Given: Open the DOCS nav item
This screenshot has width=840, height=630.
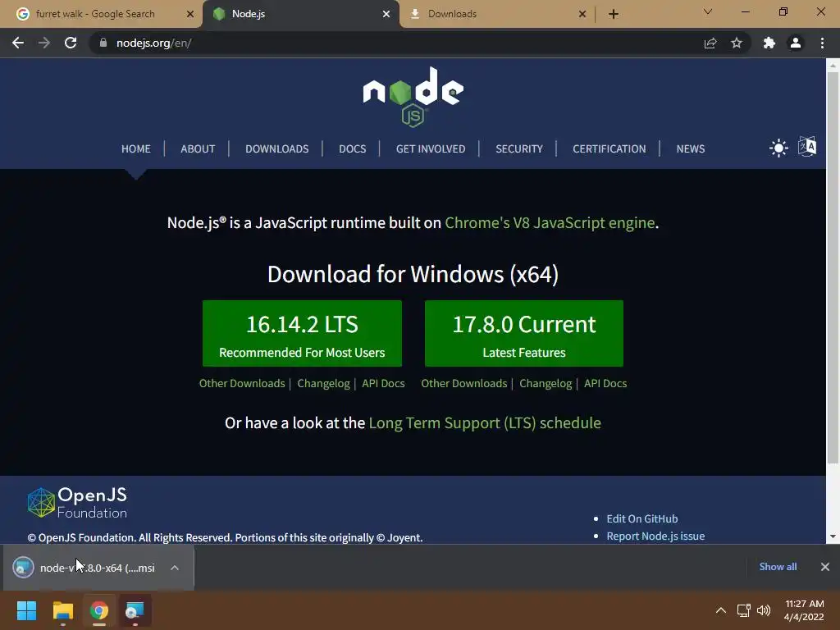Looking at the screenshot, I should tap(353, 149).
